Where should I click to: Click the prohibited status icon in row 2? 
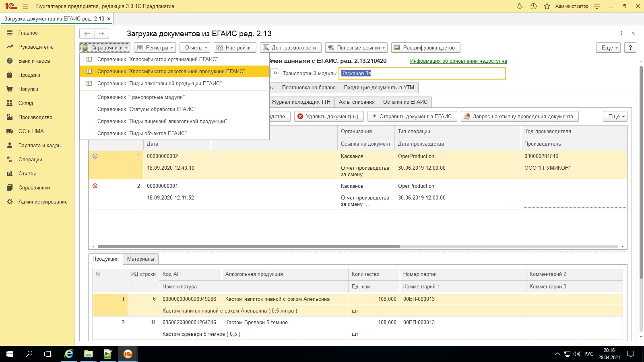coord(95,186)
